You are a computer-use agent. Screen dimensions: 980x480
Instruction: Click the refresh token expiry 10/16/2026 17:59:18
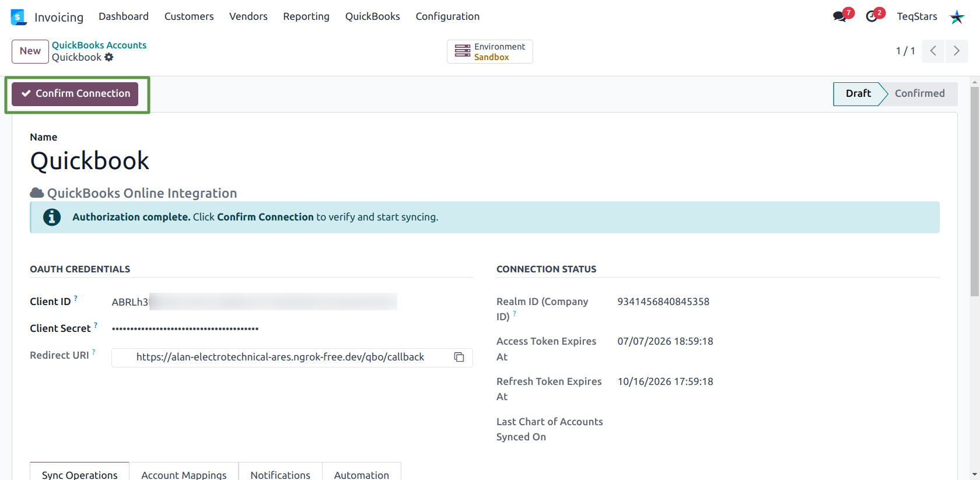[x=666, y=381]
